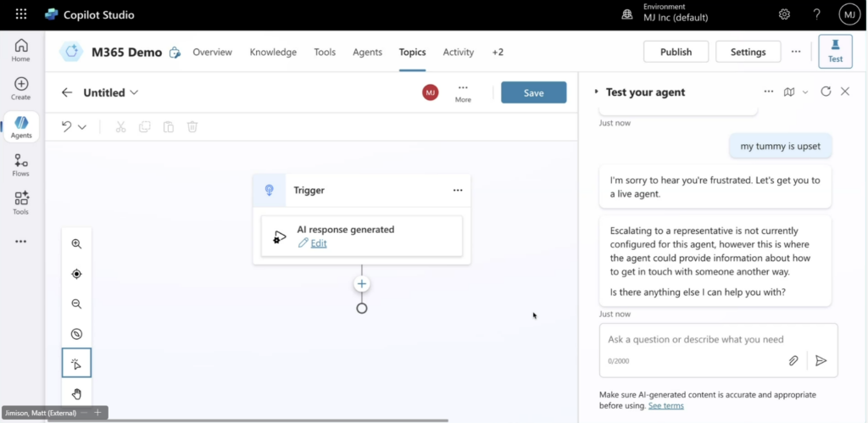Refresh the test conversation
This screenshot has width=868, height=423.
click(826, 92)
